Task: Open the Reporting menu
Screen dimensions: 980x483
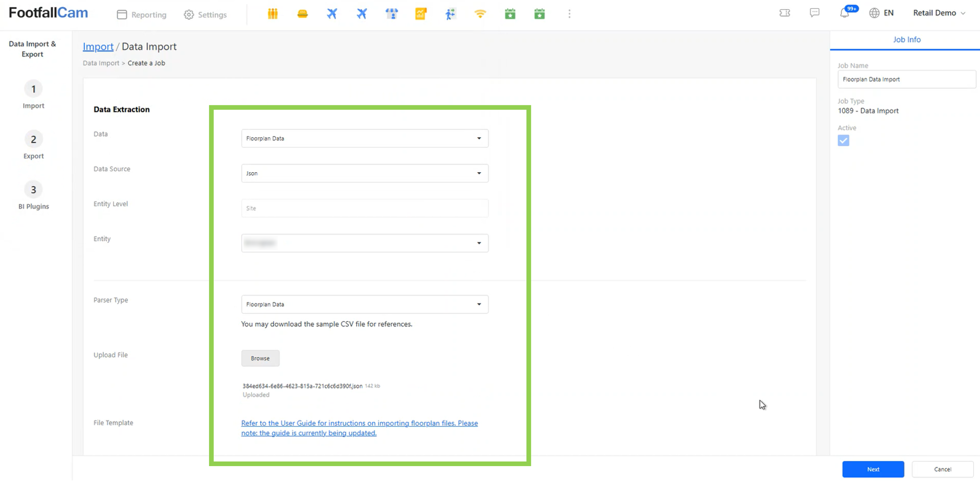Action: tap(142, 15)
